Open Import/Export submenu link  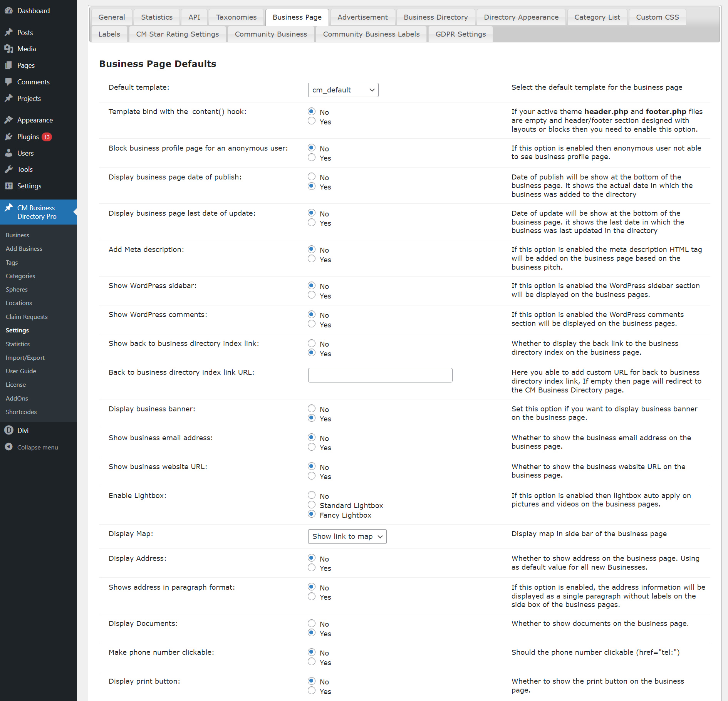pyautogui.click(x=25, y=357)
